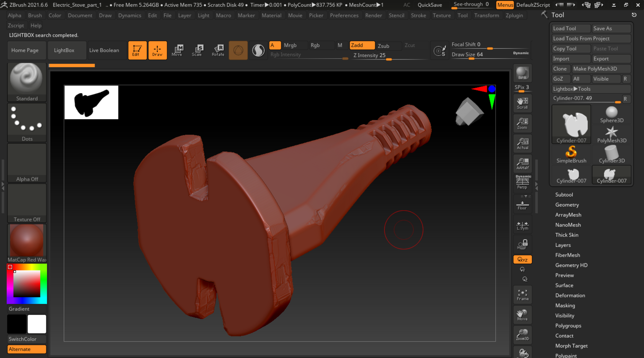The image size is (644, 358).
Task: Select the PolyMesh3D star tool
Action: point(611,133)
